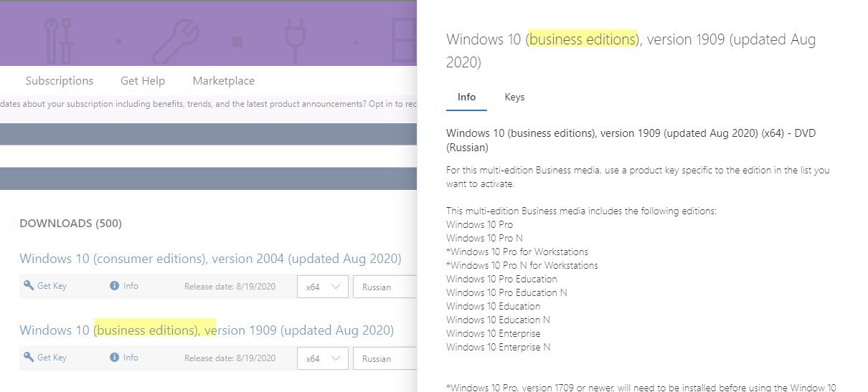Switch to the Keys tab
Screen dimensions: 868x392
(514, 97)
